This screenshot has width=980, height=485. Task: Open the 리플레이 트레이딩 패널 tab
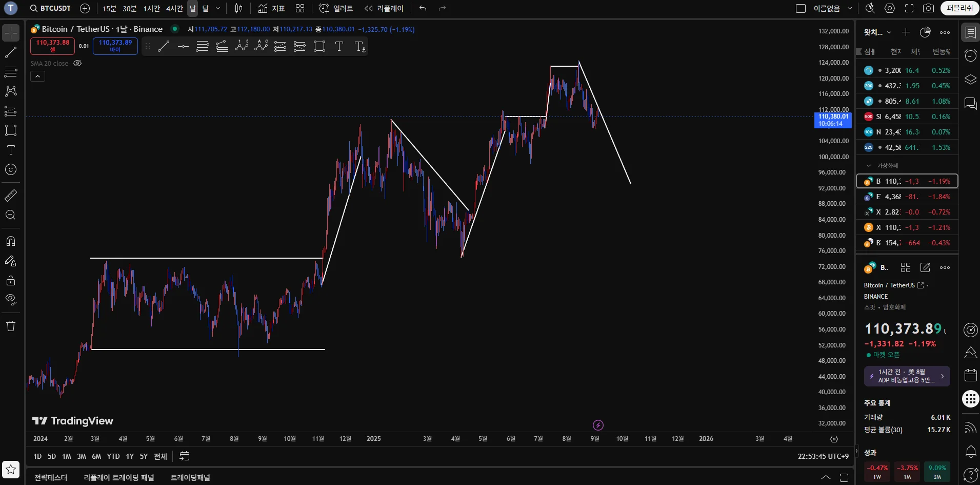coord(119,478)
